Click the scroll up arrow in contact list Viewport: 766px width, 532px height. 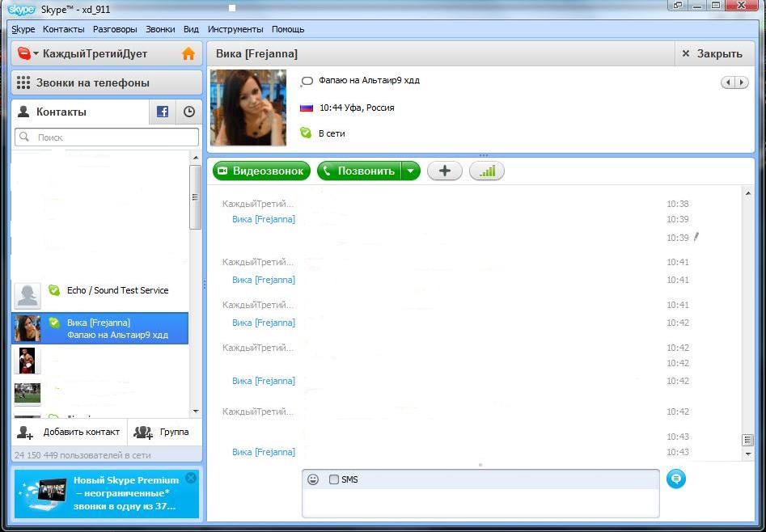tap(196, 158)
